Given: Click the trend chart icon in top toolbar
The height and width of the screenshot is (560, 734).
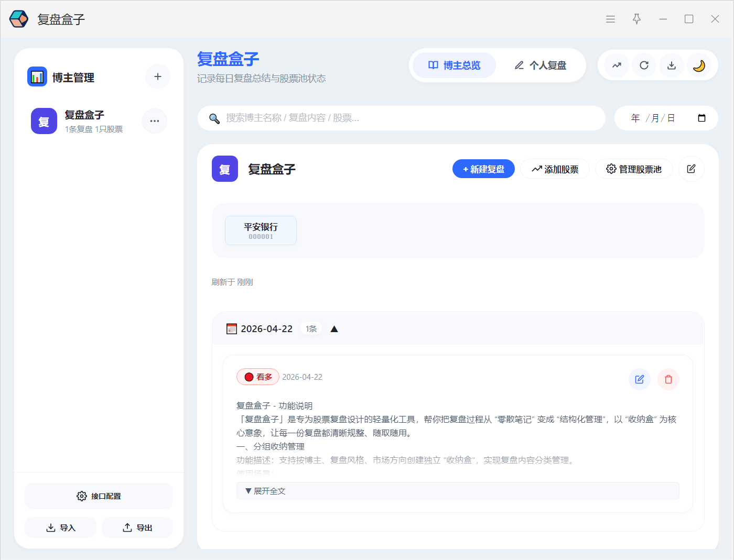Looking at the screenshot, I should coord(617,65).
